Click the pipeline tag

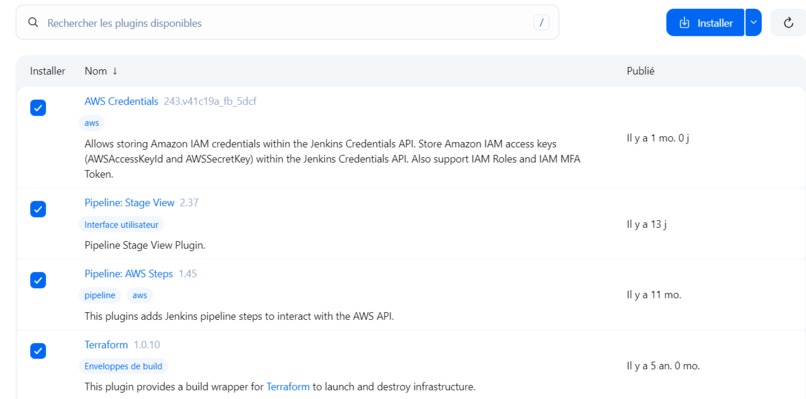100,296
